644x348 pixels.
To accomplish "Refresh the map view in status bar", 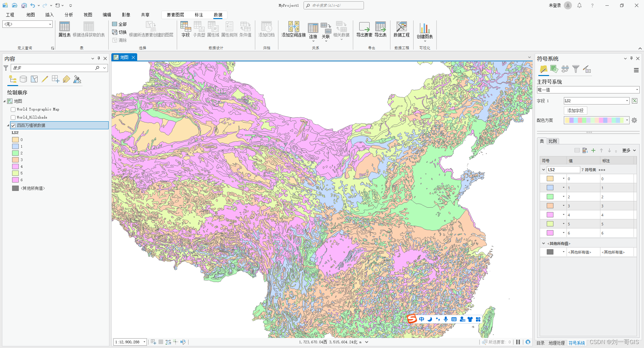I will point(528,342).
